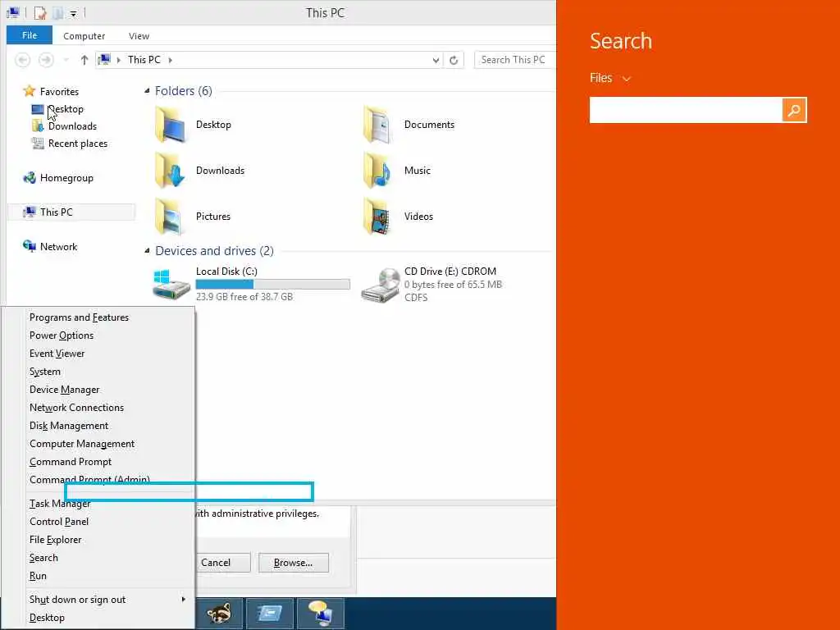Click the This PC breadcrumb text
840x630 pixels.
point(144,60)
